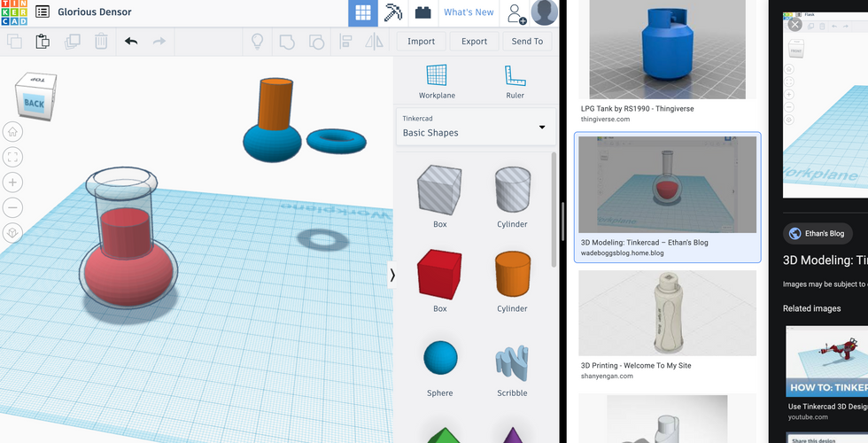Click the view cube BACK face
This screenshot has height=443, width=868.
(34, 104)
